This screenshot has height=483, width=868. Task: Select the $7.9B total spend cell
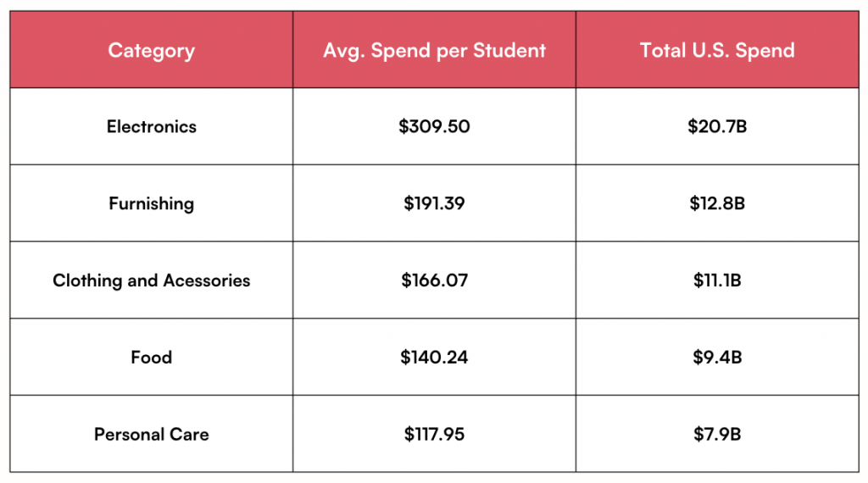pos(717,435)
